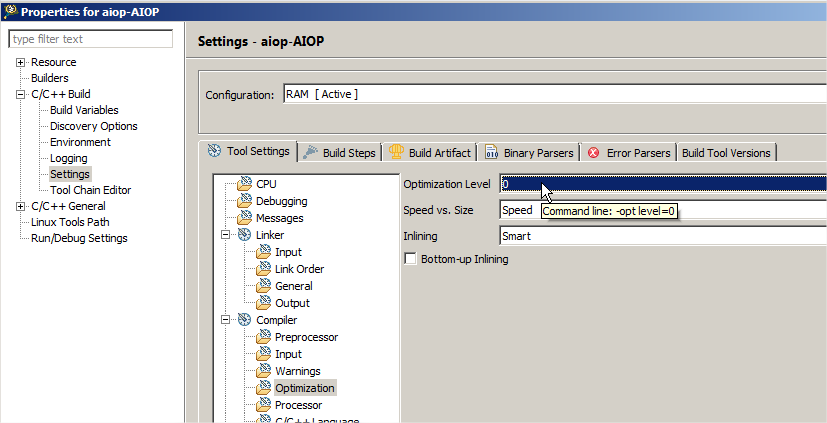The width and height of the screenshot is (827, 423).
Task: Collapse the C/C++ Build node
Action: 21,94
